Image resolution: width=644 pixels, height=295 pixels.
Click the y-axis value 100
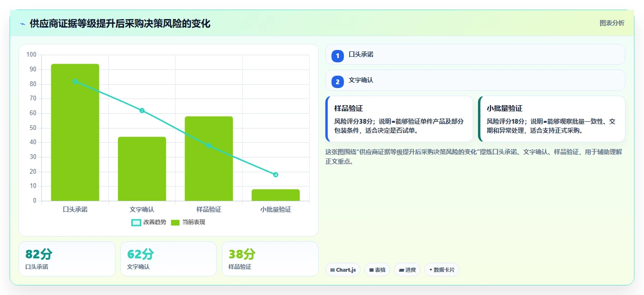(x=31, y=55)
